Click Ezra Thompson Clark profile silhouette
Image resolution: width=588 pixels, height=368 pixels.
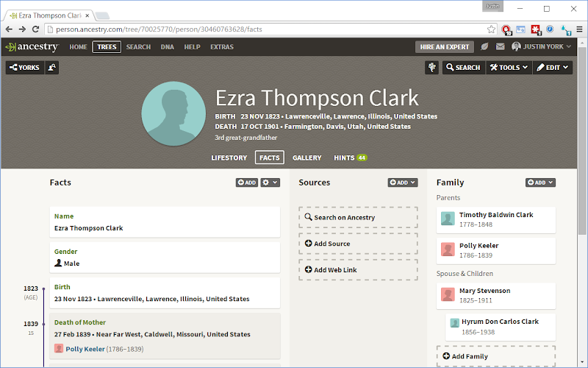click(173, 113)
